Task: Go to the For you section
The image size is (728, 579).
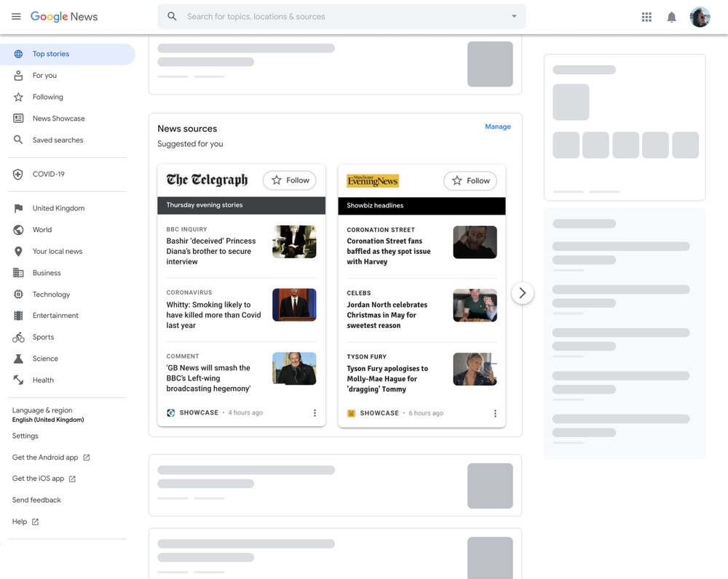Action: pyautogui.click(x=44, y=76)
